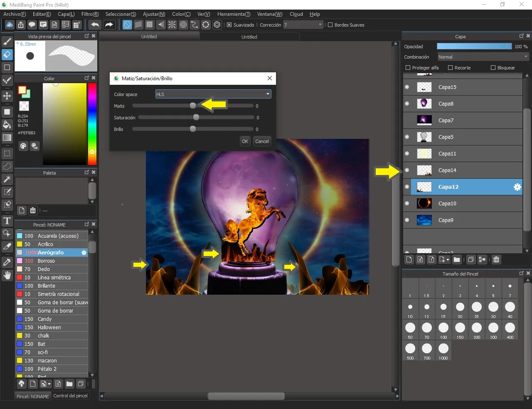Select the Gradient tool
Image resolution: width=532 pixels, height=409 pixels.
pyautogui.click(x=7, y=138)
